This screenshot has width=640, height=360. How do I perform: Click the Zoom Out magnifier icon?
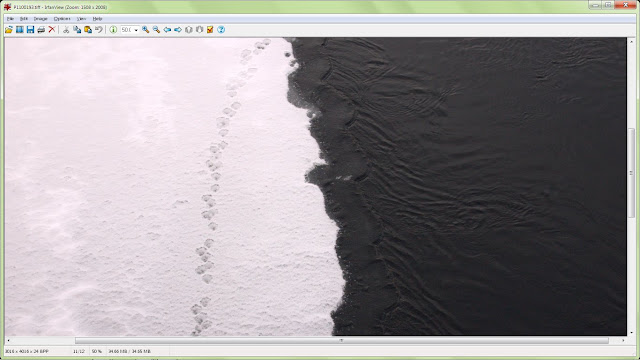click(156, 30)
